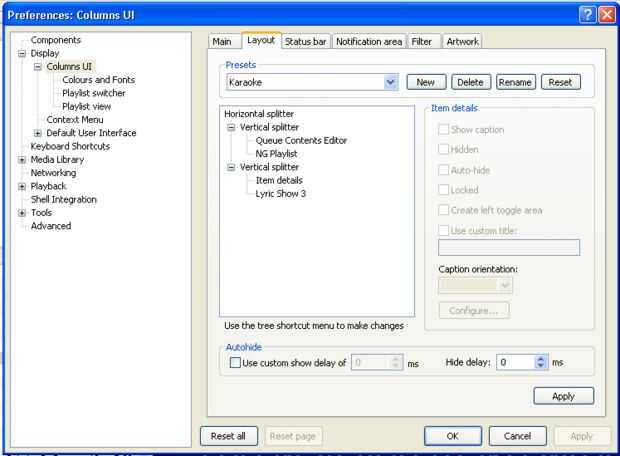
Task: Click the custom show delay value field
Action: click(x=372, y=362)
